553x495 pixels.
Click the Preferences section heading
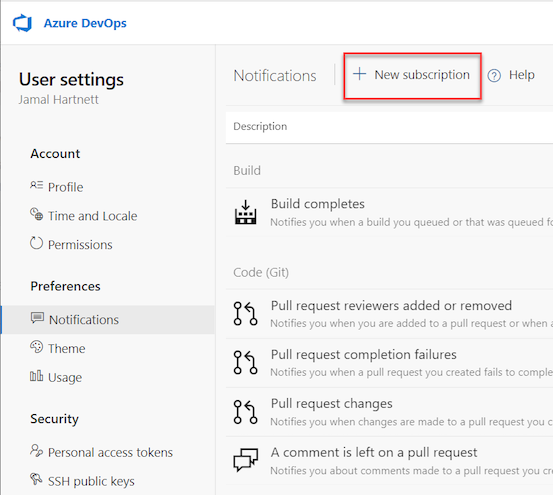point(65,286)
